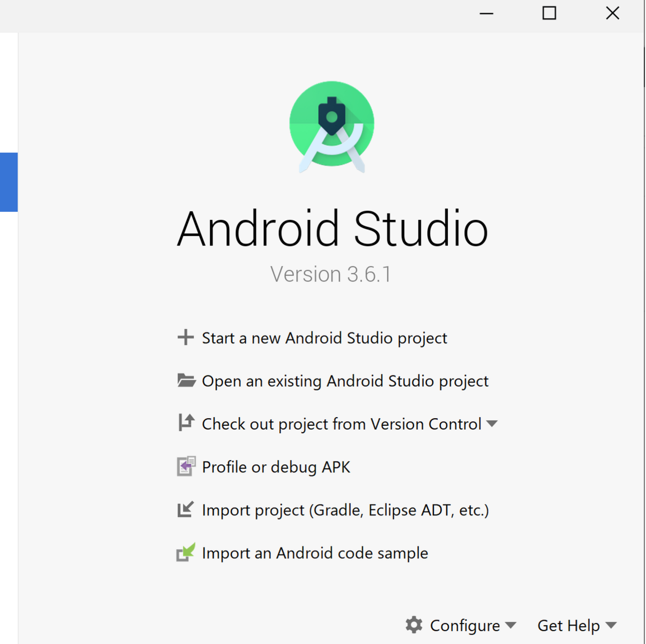The image size is (646, 644).
Task: Click the Configure gear icon
Action: pyautogui.click(x=414, y=626)
